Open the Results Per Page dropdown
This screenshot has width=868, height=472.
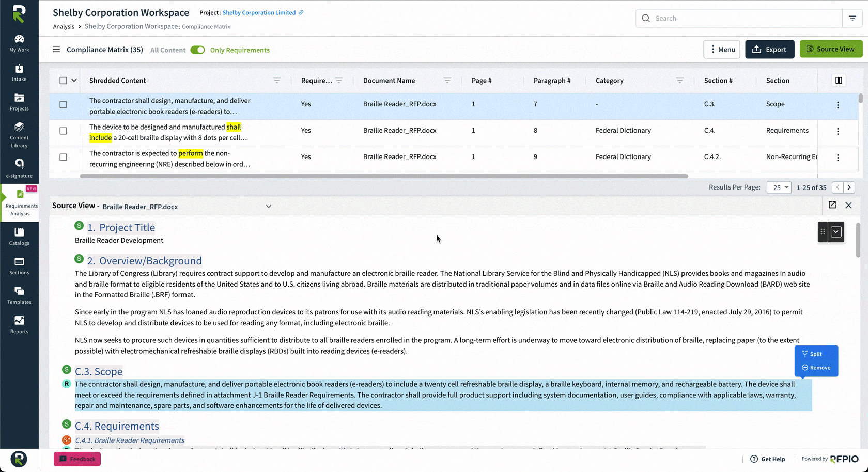coord(779,187)
